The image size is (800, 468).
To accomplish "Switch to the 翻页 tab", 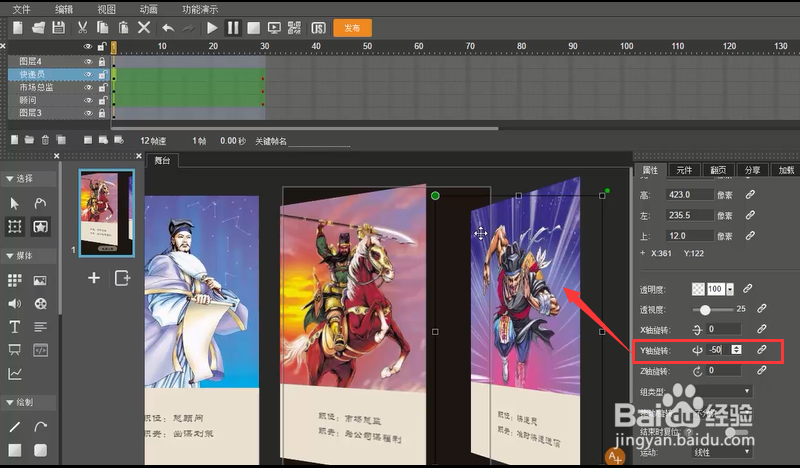I will (x=718, y=170).
